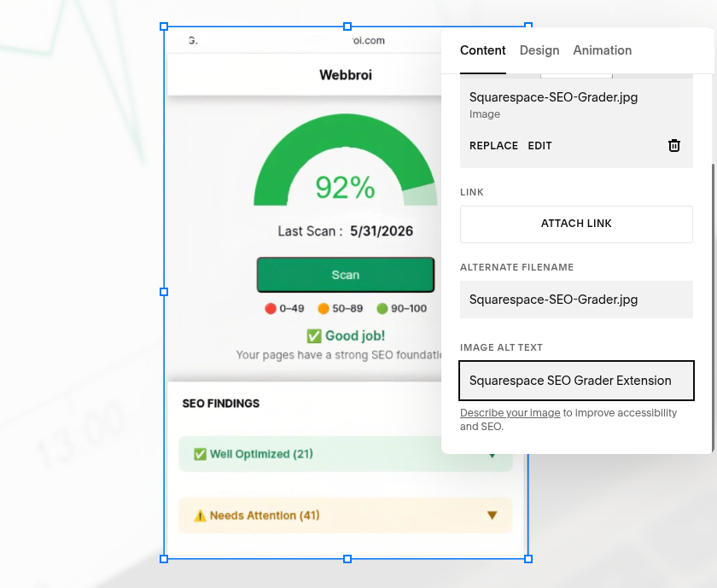Select the bottom-right resize handle of image

528,559
